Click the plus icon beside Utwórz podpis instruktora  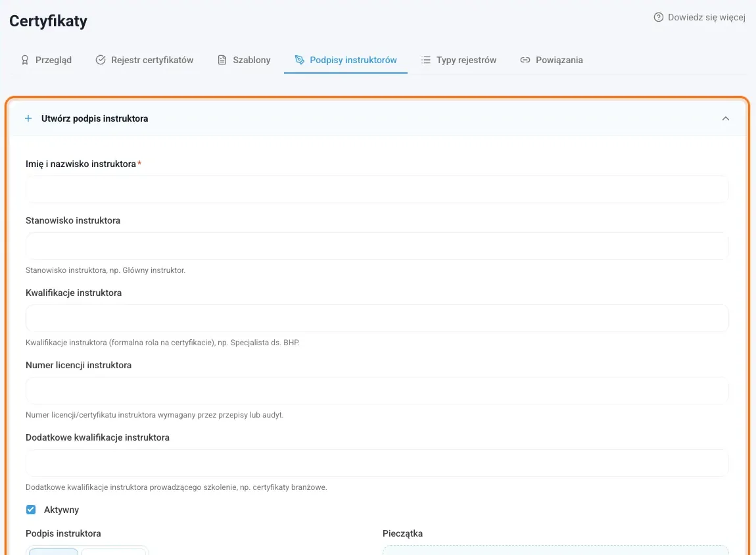pyautogui.click(x=28, y=118)
